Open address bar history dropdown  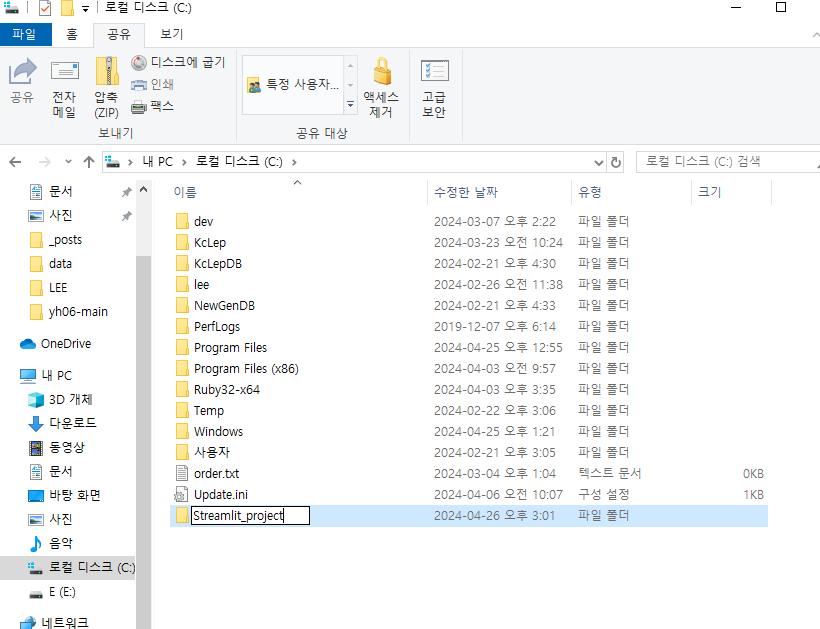click(599, 163)
